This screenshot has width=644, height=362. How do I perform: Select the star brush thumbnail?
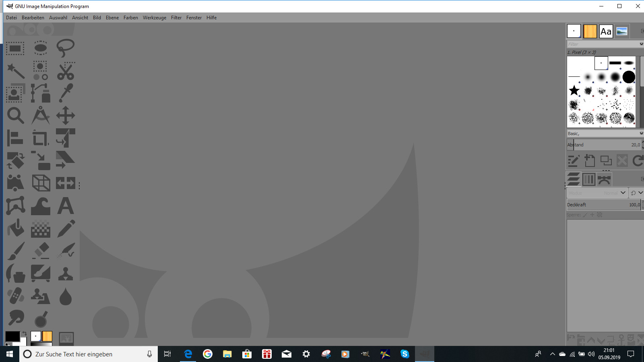pos(574,90)
